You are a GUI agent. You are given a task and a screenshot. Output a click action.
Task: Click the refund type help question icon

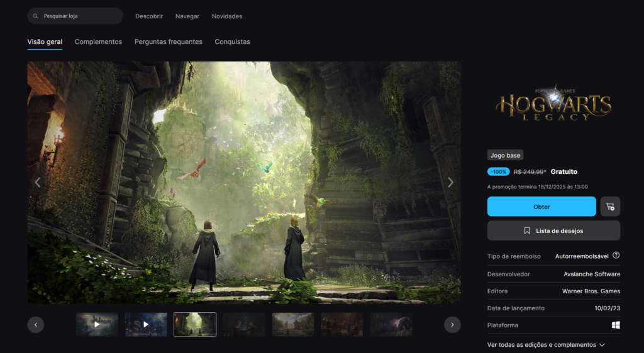click(x=616, y=256)
